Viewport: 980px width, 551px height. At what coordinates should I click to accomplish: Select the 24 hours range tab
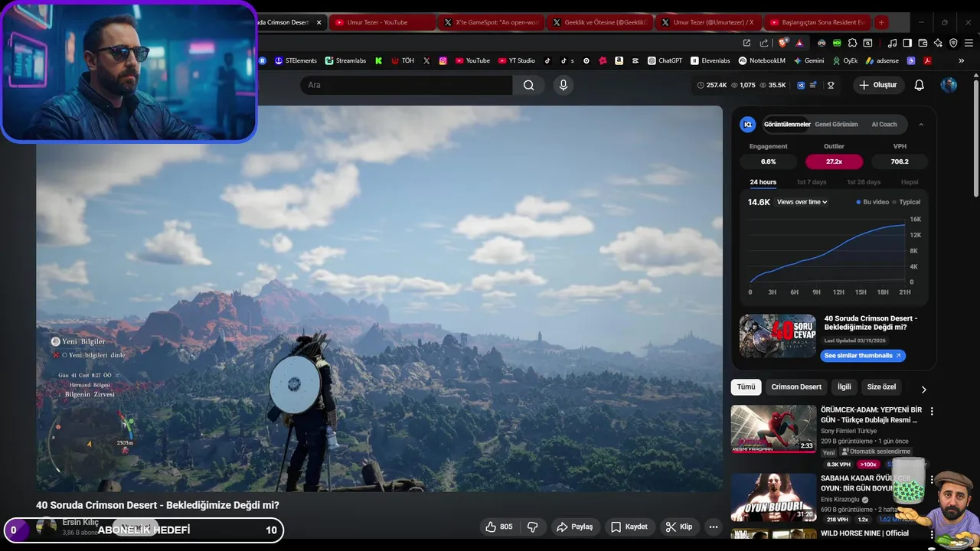[763, 182]
